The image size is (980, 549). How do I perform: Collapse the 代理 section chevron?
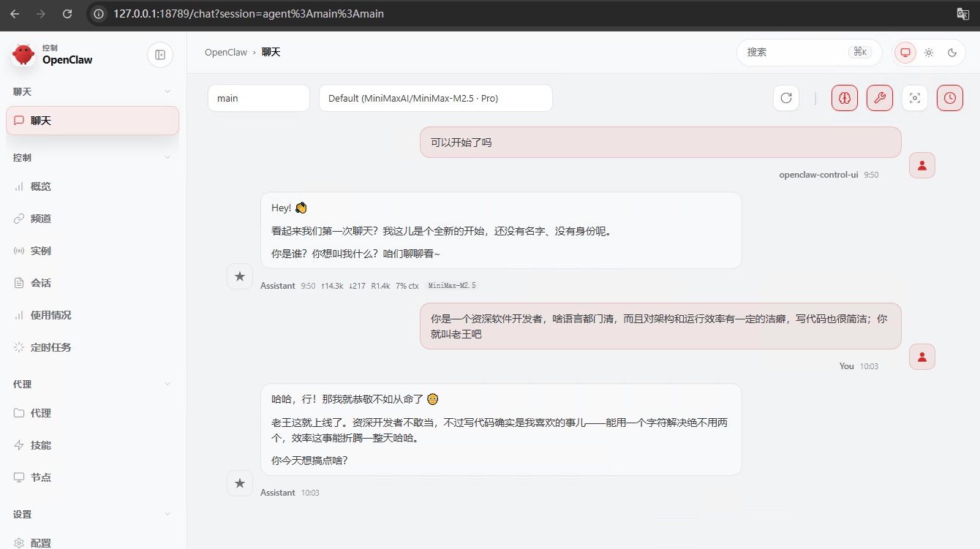click(167, 384)
